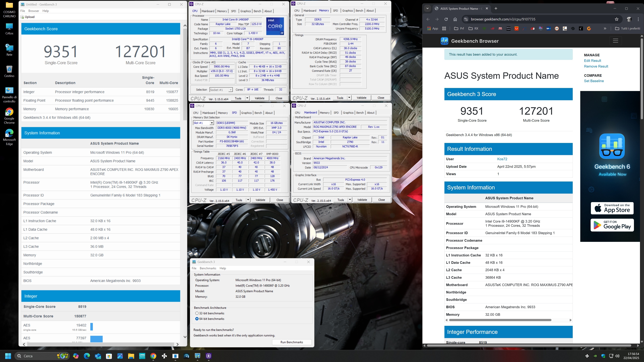Image resolution: width=644 pixels, height=362 pixels.
Task: Click Download on the App Store badge
Action: coord(612,208)
